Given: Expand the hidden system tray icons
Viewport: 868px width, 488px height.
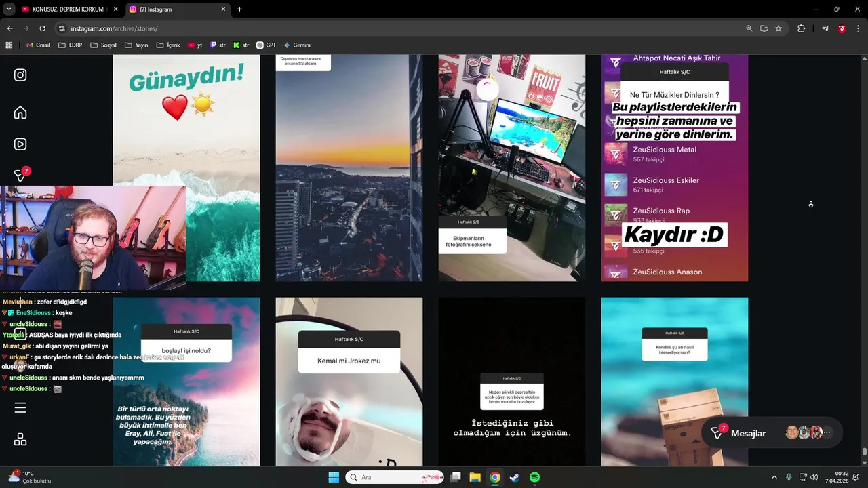Looking at the screenshot, I should point(774,477).
